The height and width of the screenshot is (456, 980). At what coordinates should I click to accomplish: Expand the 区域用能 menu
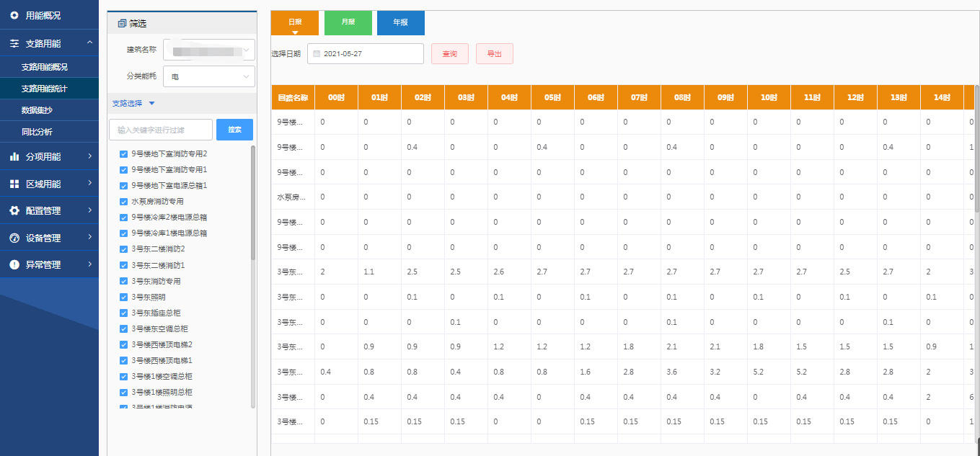pos(49,184)
